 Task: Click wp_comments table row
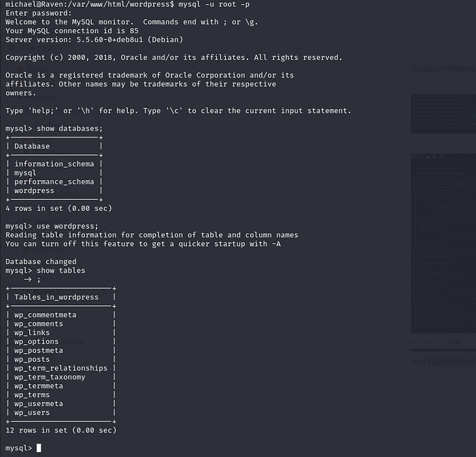(x=39, y=324)
